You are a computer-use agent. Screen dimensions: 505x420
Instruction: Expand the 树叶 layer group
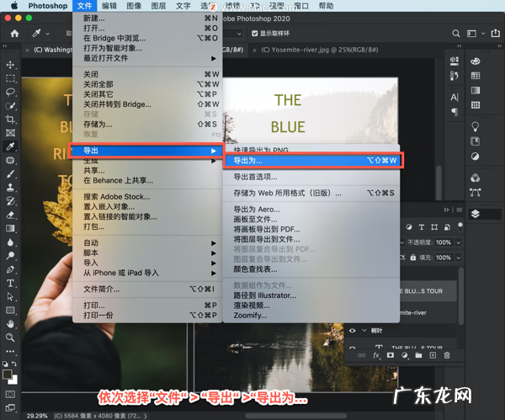coord(364,331)
